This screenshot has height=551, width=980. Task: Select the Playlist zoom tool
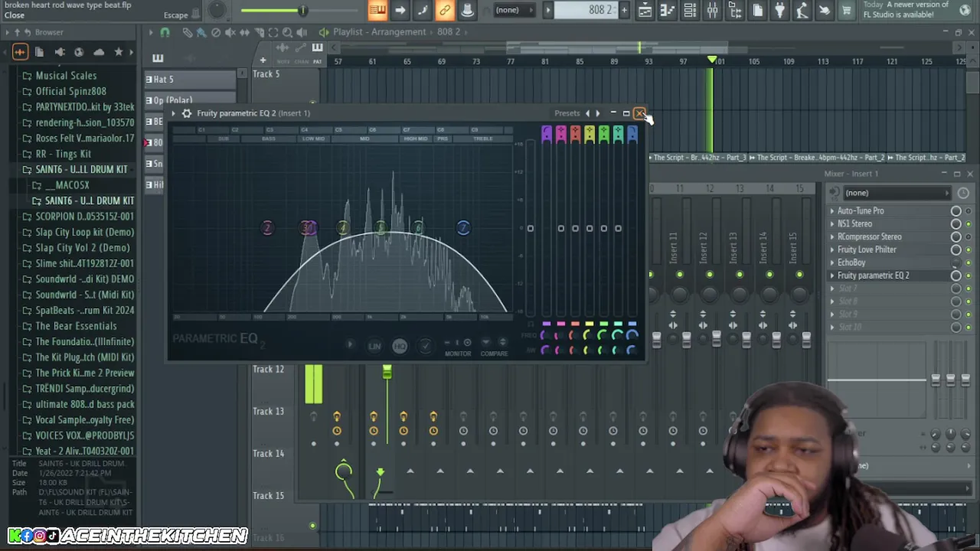(287, 32)
